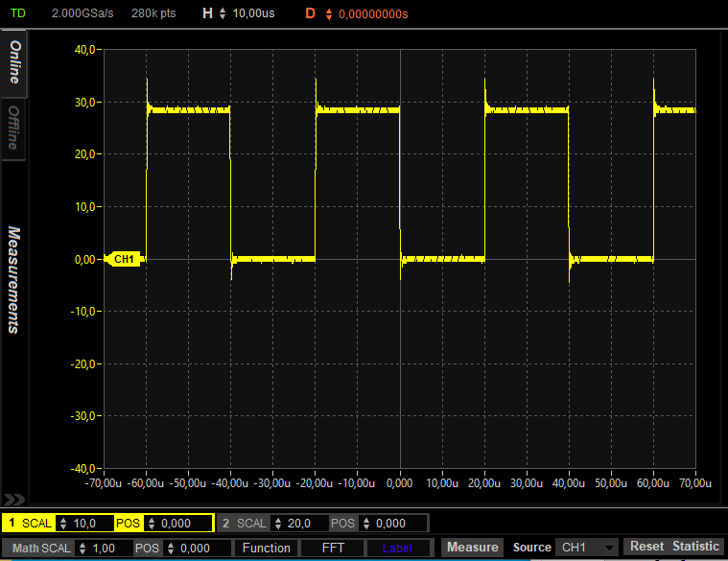Click channel 2 POS stepper arrows
The image size is (728, 561).
pos(366,524)
